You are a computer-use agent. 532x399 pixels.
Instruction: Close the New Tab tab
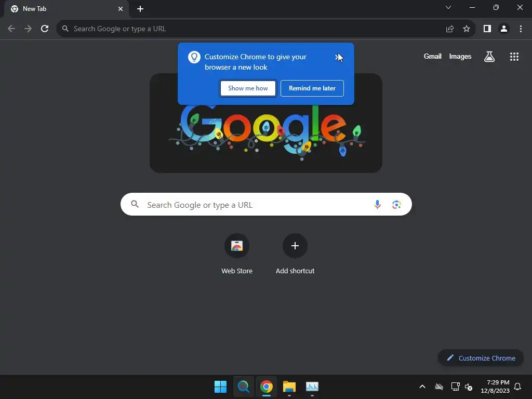pyautogui.click(x=121, y=9)
